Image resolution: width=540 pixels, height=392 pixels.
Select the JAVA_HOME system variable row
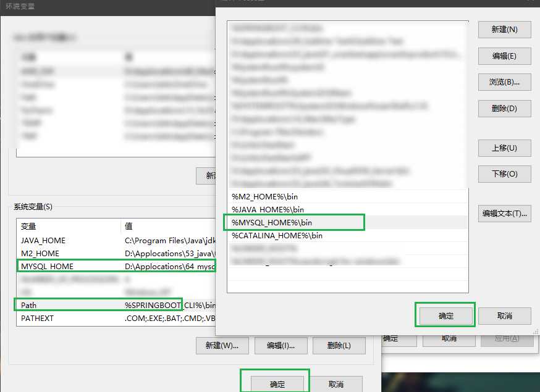tap(116, 241)
